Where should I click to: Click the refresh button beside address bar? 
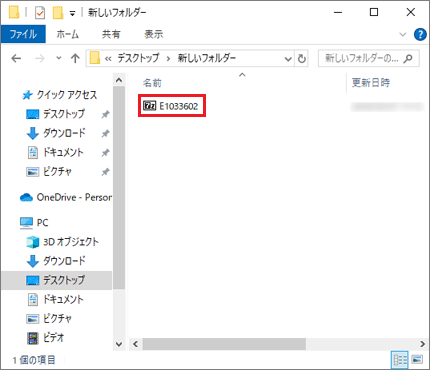pyautogui.click(x=301, y=59)
